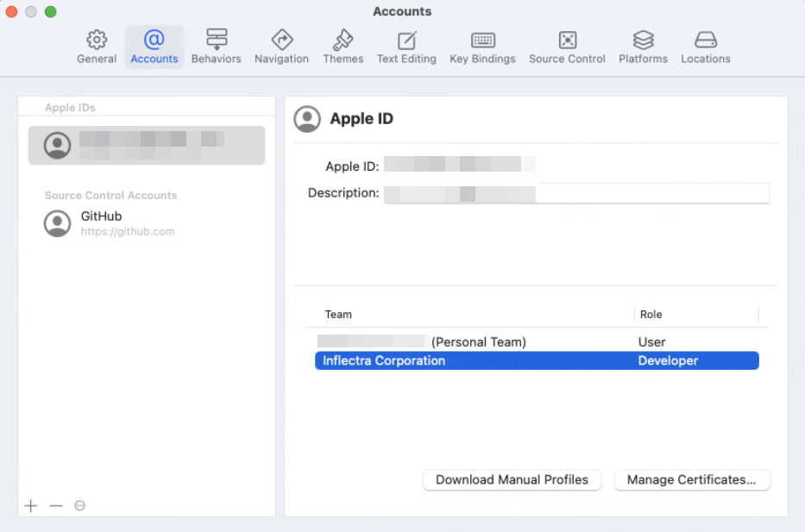
Task: Select the Behaviors preferences icon
Action: coord(216,47)
